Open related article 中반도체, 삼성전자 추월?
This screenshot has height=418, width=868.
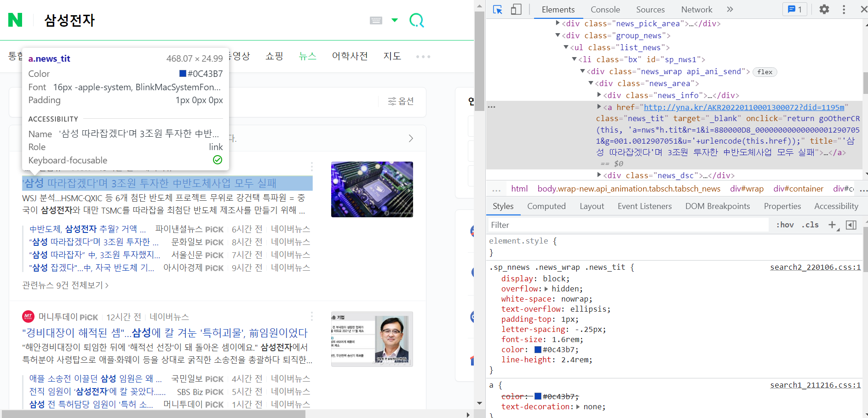[x=87, y=229]
